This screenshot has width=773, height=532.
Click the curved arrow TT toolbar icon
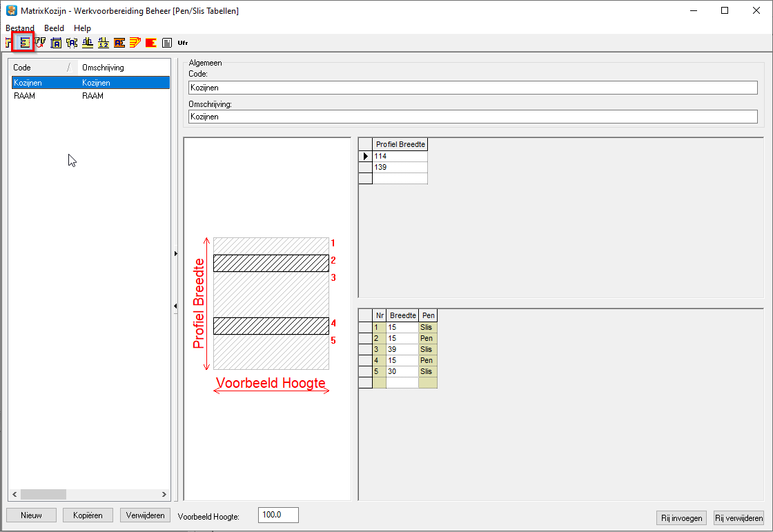click(40, 42)
